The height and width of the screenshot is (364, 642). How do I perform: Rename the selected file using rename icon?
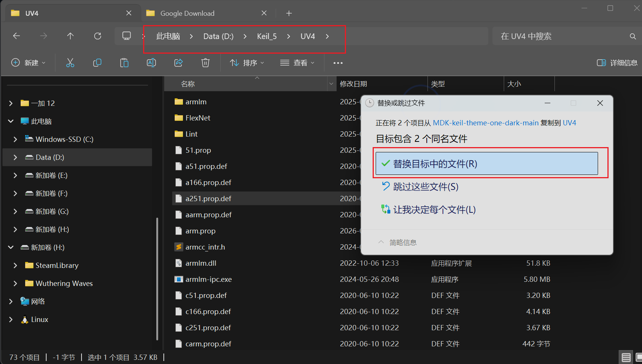point(151,63)
